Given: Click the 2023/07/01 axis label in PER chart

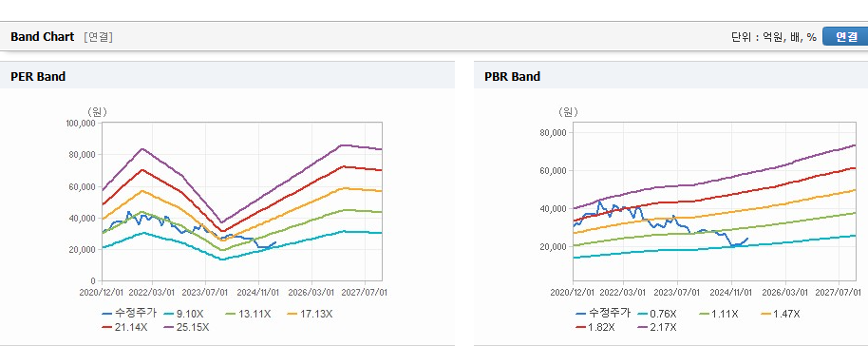Looking at the screenshot, I should coord(205,291).
